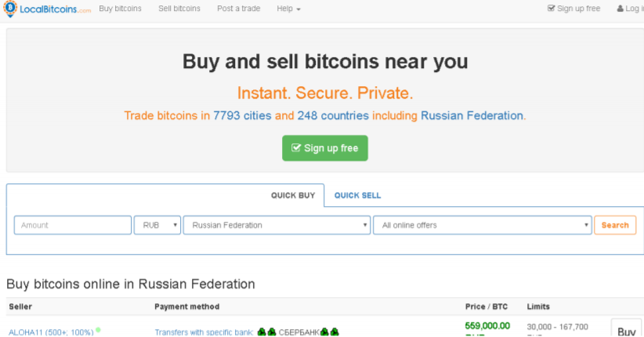Click the Sign up free checkmark icon in navbar
644x337 pixels.
(551, 9)
